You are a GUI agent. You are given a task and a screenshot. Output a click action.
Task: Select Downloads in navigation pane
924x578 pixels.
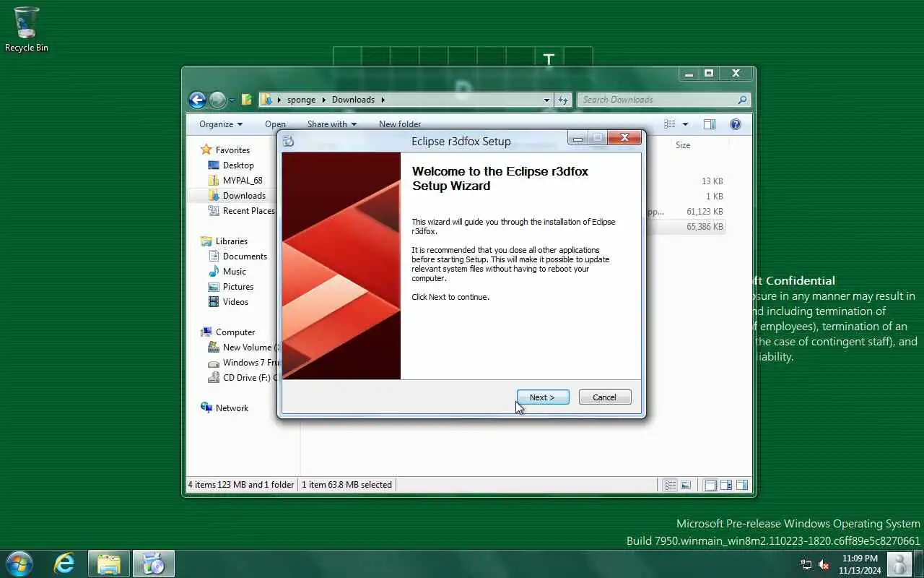237,195
